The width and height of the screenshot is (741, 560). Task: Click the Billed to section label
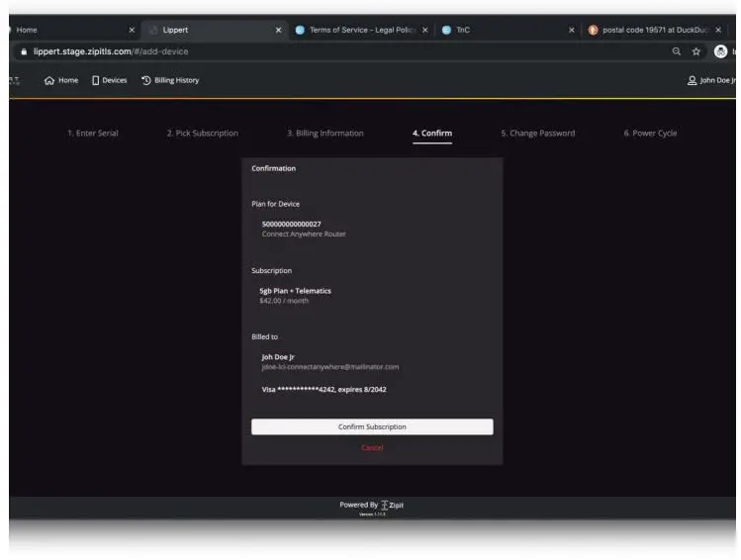(x=265, y=337)
